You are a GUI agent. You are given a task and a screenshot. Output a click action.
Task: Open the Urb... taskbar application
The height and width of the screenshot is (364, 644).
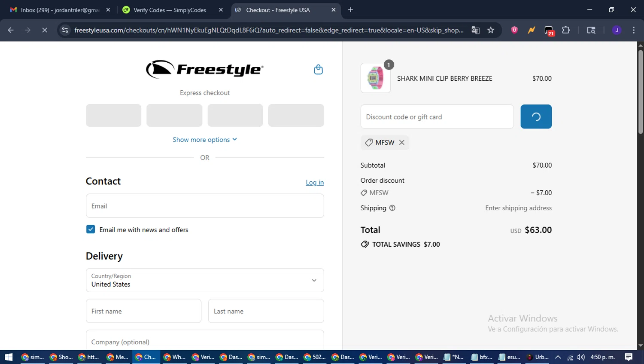[537, 357]
